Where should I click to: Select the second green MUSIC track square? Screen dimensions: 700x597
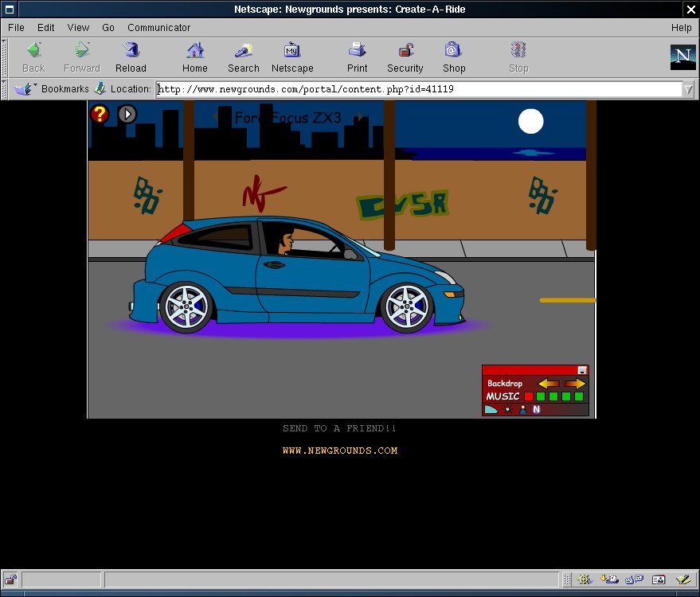pos(553,396)
